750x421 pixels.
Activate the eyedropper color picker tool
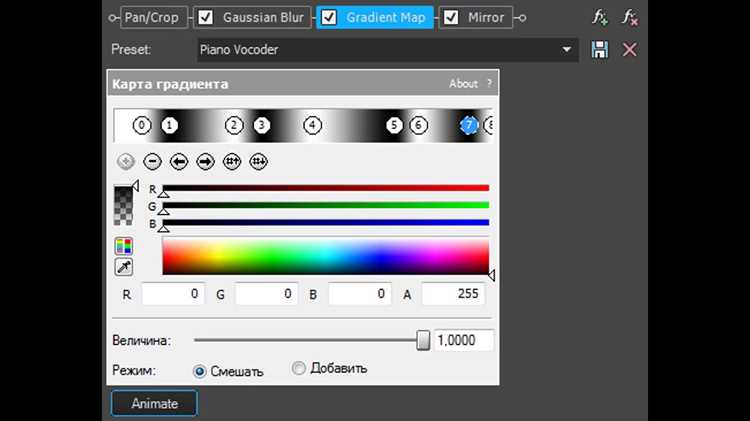pos(123,267)
